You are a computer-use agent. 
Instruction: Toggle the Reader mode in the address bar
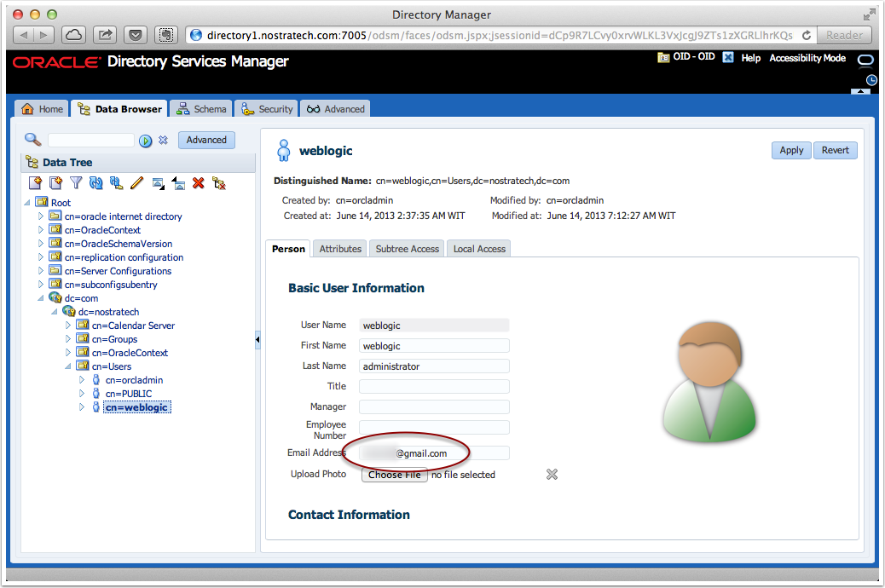843,35
